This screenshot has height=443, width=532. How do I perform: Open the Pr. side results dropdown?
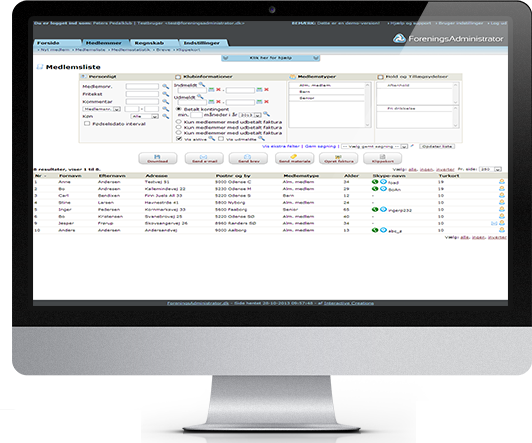click(x=490, y=169)
